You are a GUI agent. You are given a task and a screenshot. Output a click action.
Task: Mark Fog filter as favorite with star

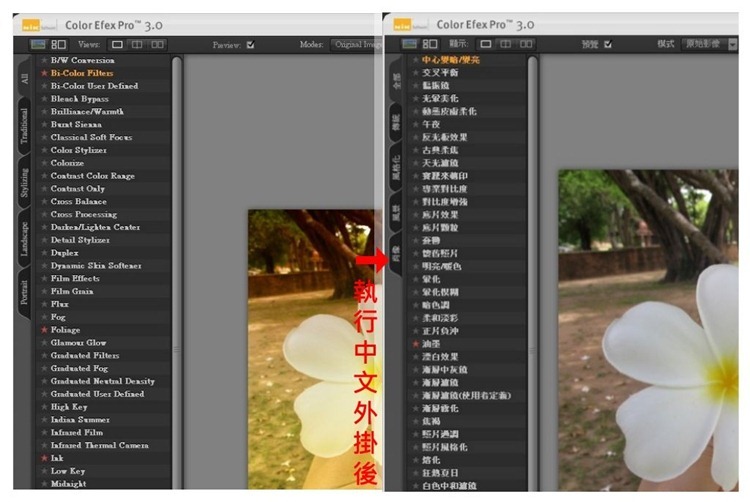coord(44,317)
